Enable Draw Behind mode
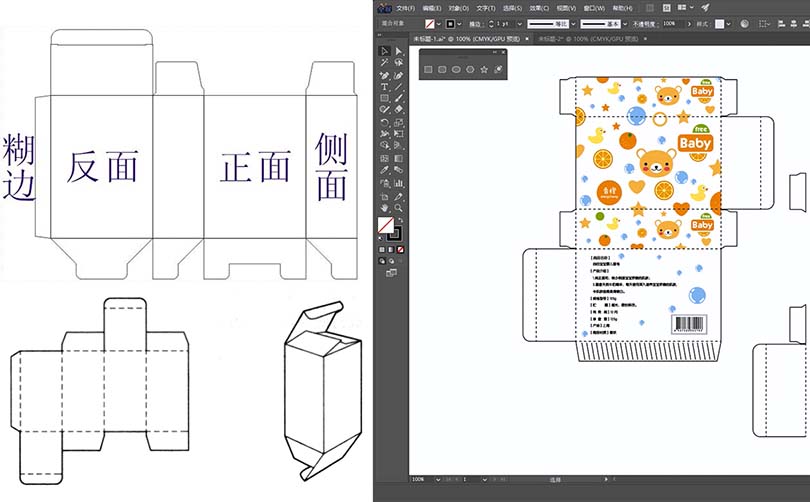Viewport: 810px width, 502px height. click(x=391, y=261)
